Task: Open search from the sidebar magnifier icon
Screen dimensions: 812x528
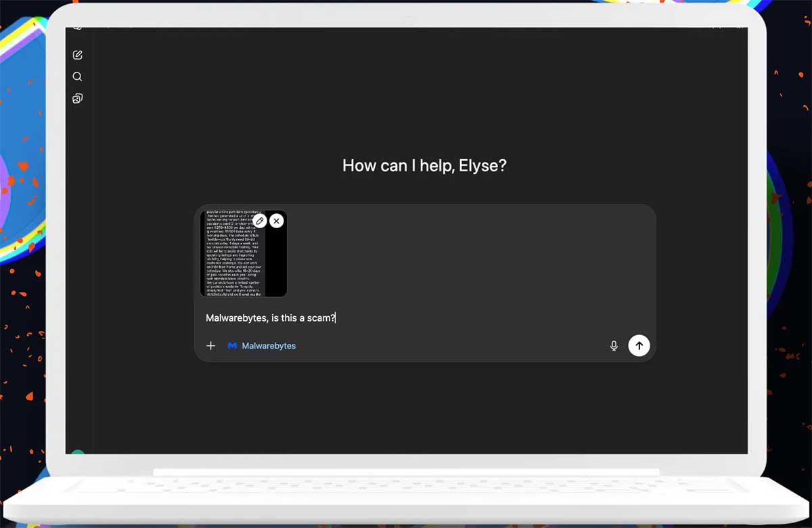Action: coord(77,76)
